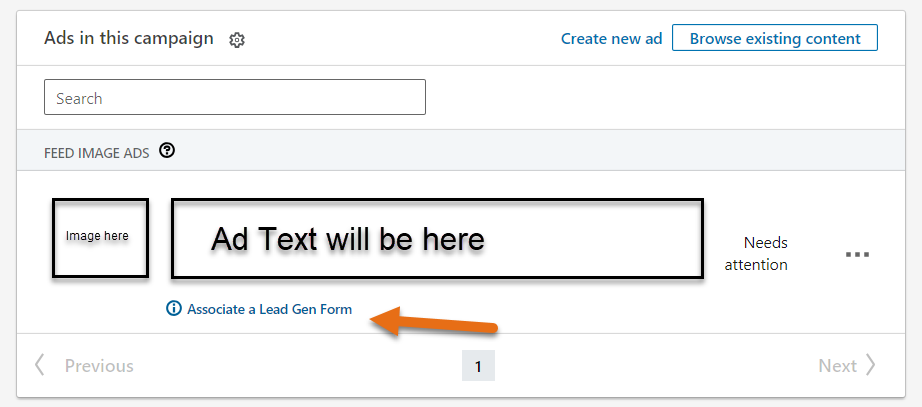Select page 1 in pagination
Screen dimensions: 922x407
tap(478, 366)
